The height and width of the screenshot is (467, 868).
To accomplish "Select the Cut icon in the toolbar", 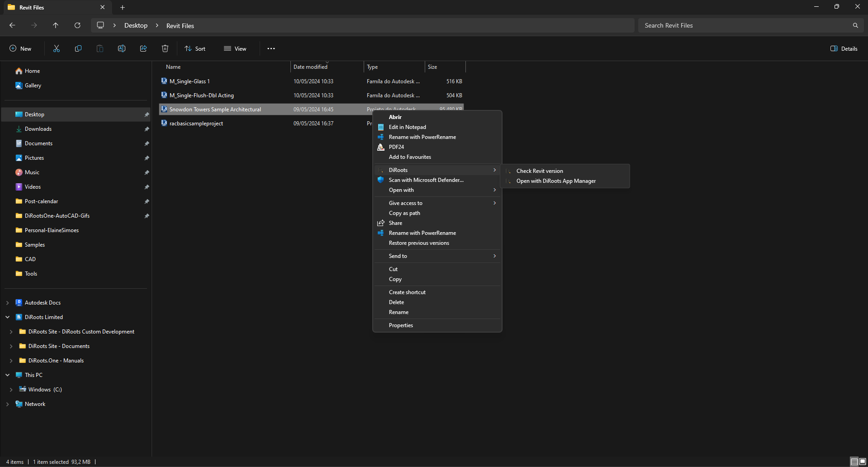I will tap(56, 48).
